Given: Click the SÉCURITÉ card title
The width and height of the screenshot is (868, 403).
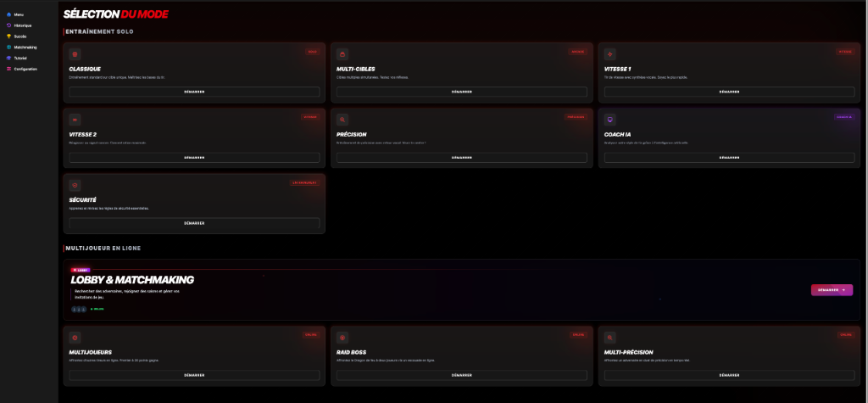Looking at the screenshot, I should 83,200.
